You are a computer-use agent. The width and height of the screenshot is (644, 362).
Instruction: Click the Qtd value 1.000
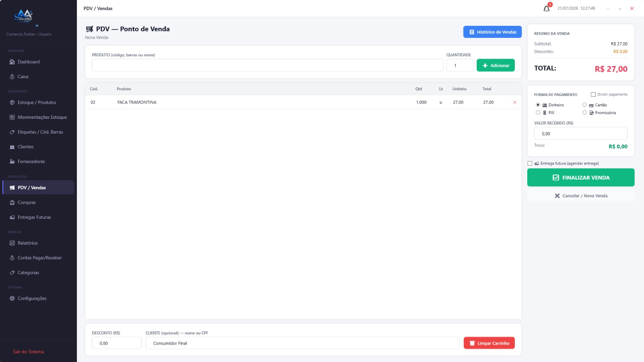[x=421, y=102]
